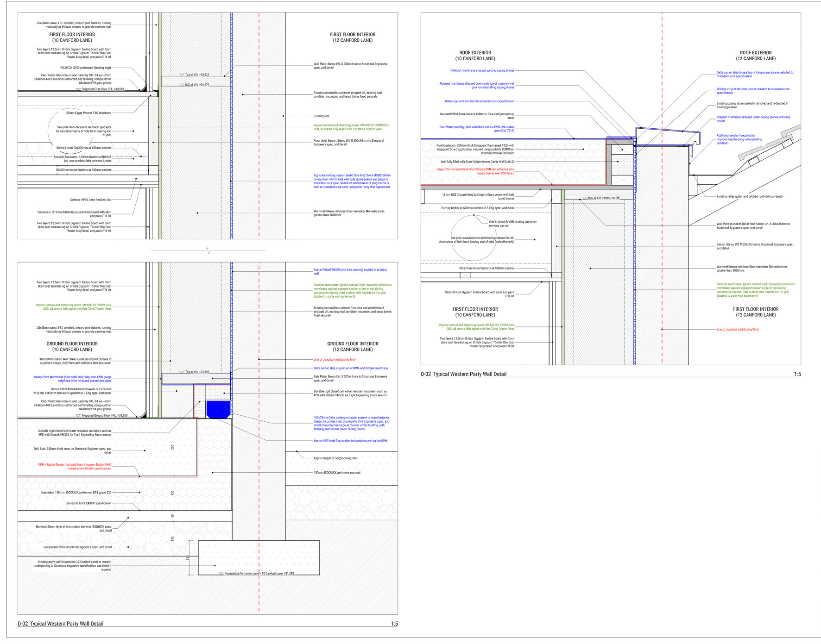Image resolution: width=821 pixels, height=644 pixels.
Task: Click the 'Top of LVL +35,003' level marker
Action: click(x=196, y=75)
